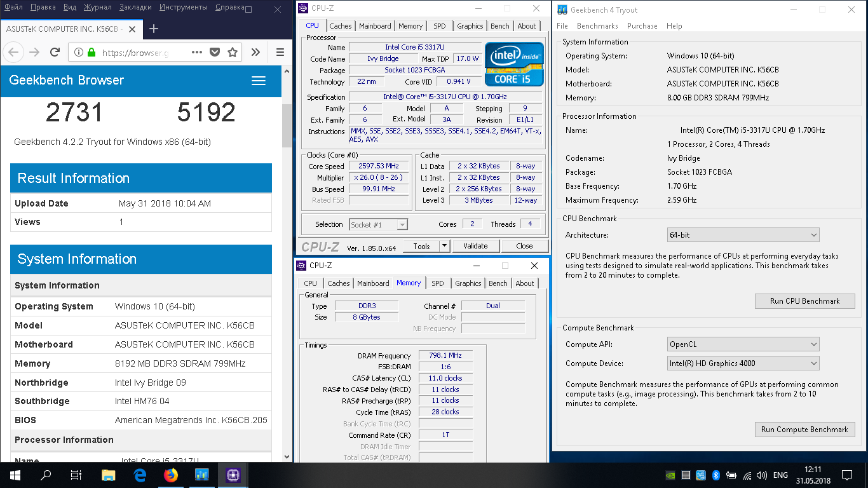The width and height of the screenshot is (868, 488).
Task: Open NVIDIA tray icon
Action: [x=670, y=475]
